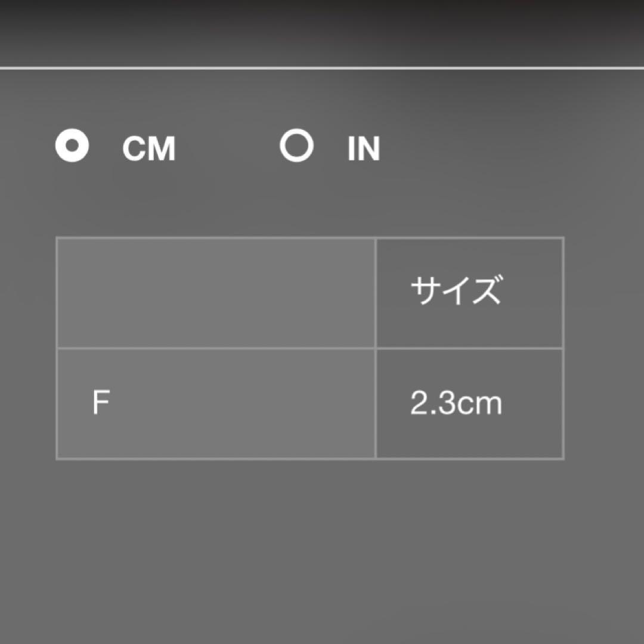This screenshot has height=644, width=644.
Task: Click the hollow circle beside IN
Action: (296, 146)
